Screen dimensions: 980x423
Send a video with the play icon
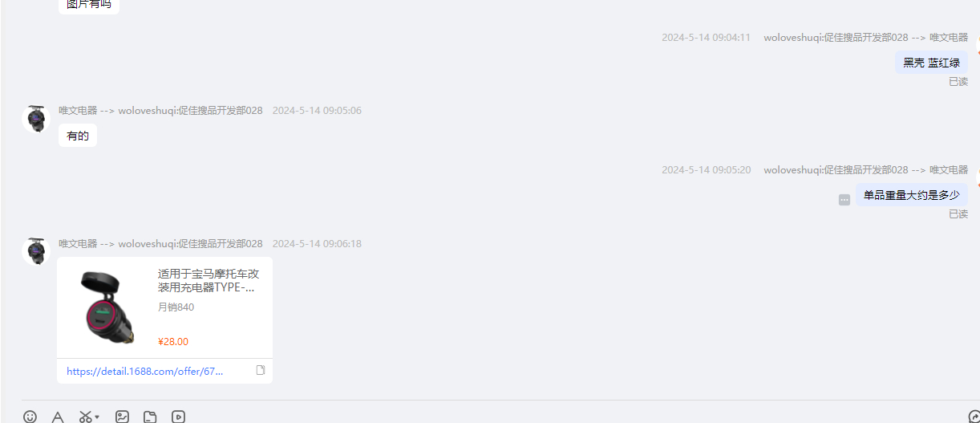tap(178, 417)
